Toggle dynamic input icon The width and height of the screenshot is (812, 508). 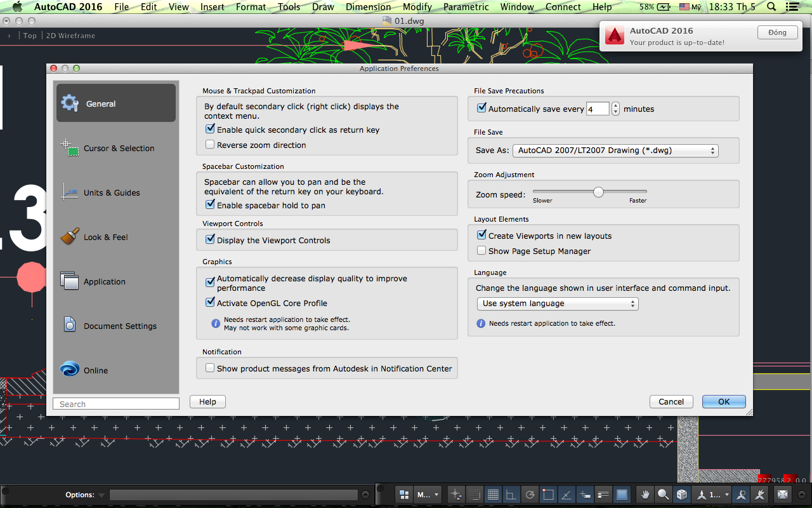586,494
